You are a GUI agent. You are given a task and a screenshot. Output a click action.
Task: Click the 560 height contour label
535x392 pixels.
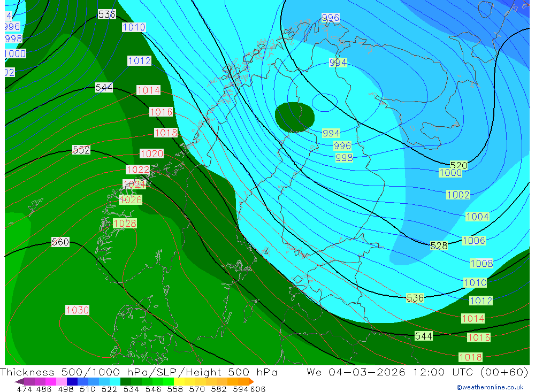pos(60,242)
